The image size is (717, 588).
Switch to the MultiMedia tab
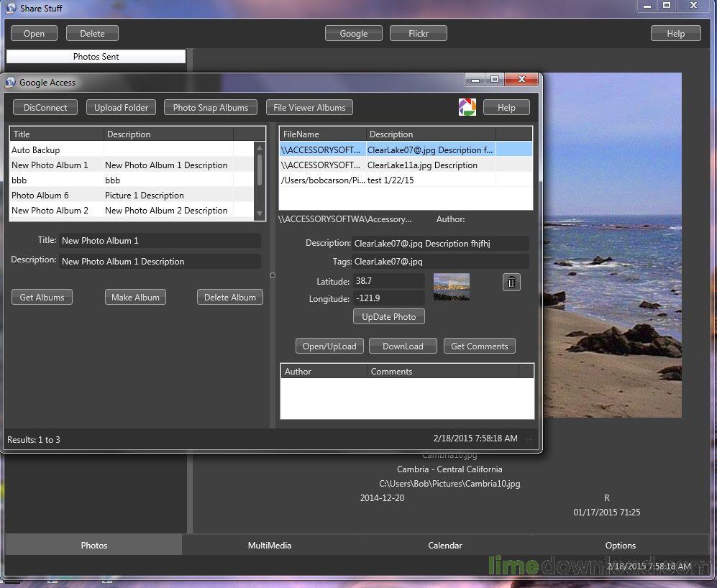point(270,546)
